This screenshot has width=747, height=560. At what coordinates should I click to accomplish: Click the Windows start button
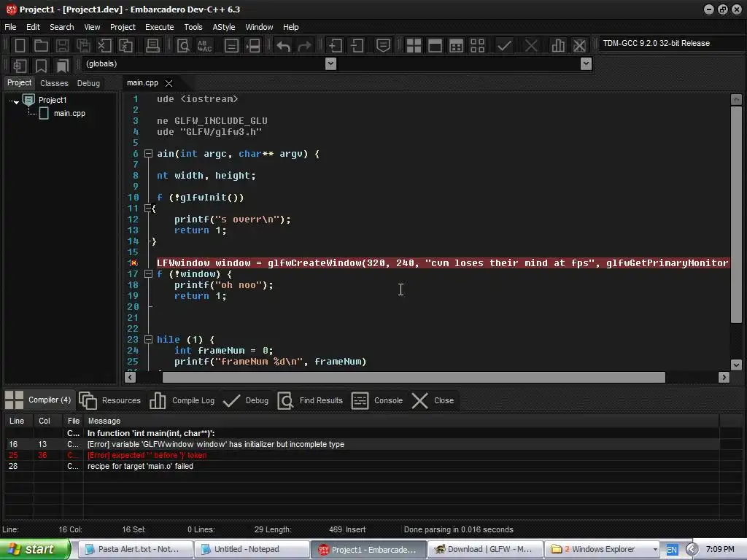[x=34, y=549]
